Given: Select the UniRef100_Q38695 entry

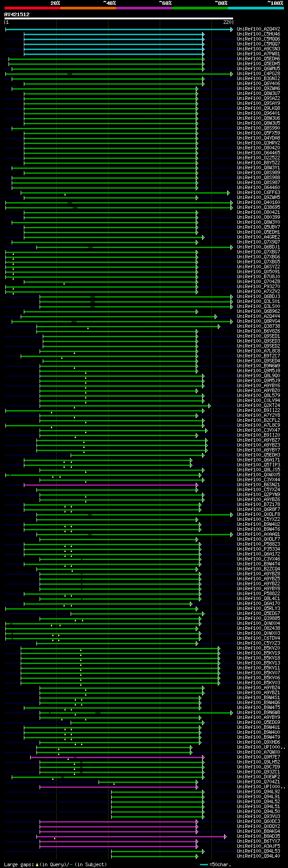Looking at the screenshot, I should point(258,208).
